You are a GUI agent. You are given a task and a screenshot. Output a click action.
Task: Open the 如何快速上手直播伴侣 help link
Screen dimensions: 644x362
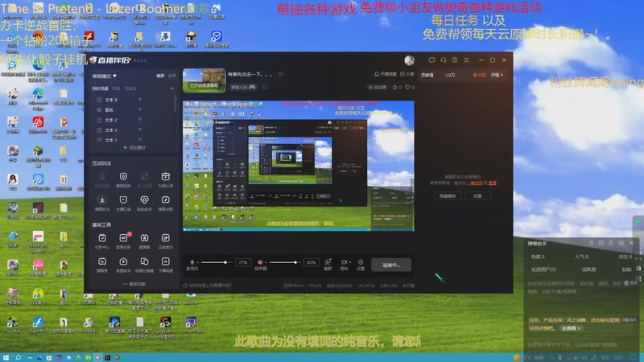pyautogui.click(x=208, y=286)
